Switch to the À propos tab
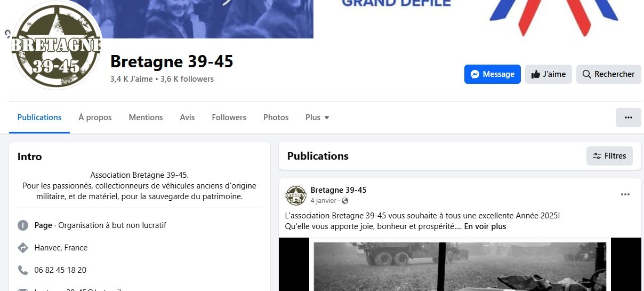This screenshot has height=291, width=644. [x=95, y=117]
